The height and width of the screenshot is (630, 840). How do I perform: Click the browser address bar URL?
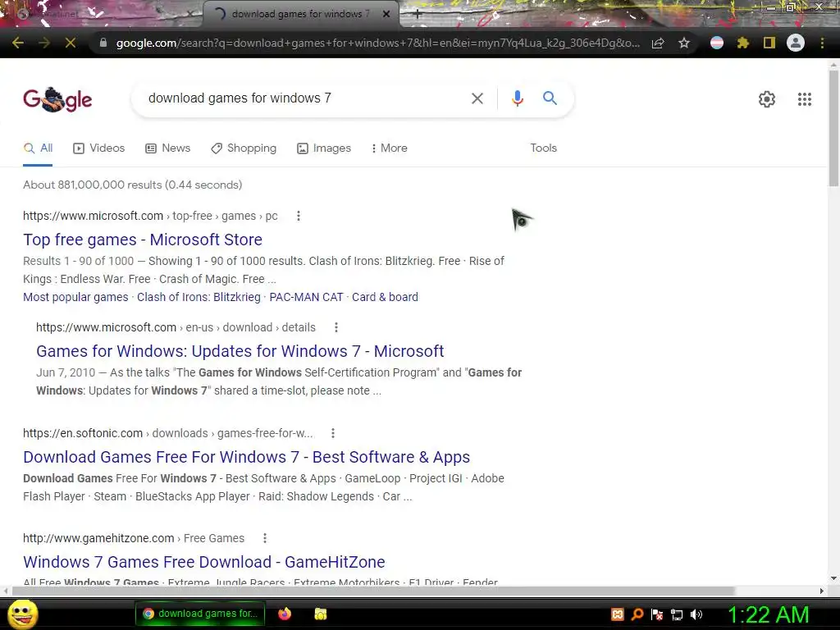pos(377,43)
